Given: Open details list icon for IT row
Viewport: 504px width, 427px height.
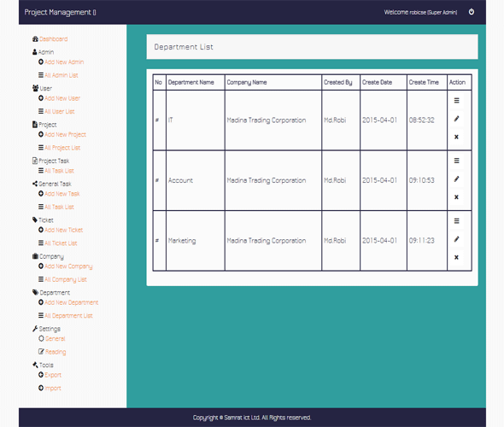Looking at the screenshot, I should [456, 101].
